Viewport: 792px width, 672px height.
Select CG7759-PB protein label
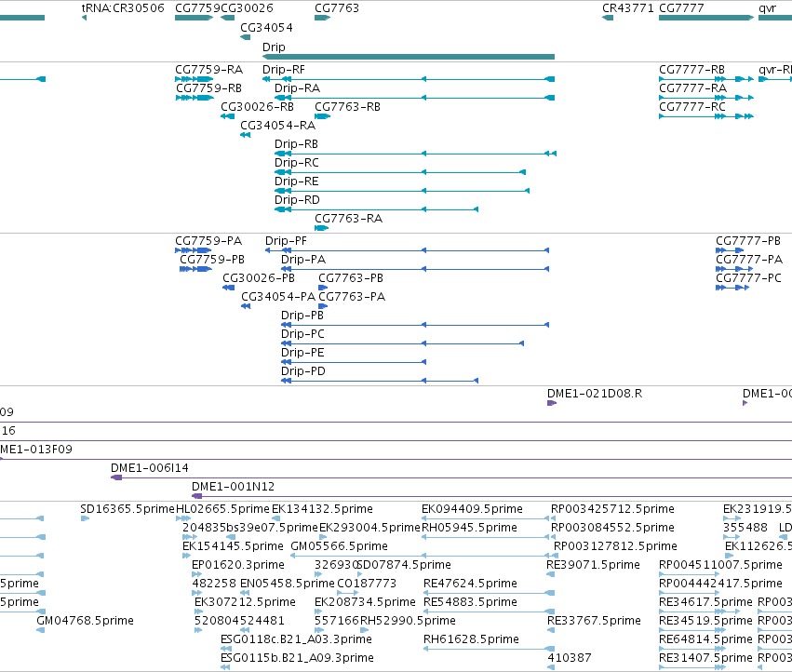coord(212,259)
